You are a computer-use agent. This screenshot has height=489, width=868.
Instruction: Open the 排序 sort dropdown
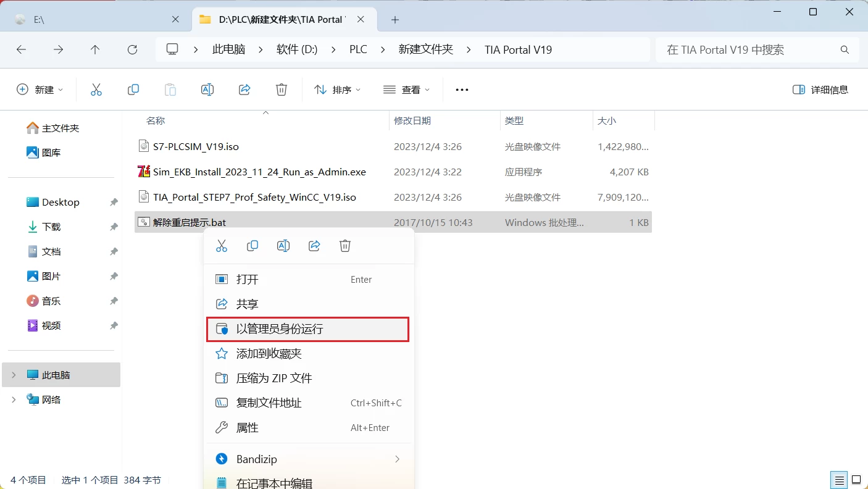pyautogui.click(x=338, y=90)
